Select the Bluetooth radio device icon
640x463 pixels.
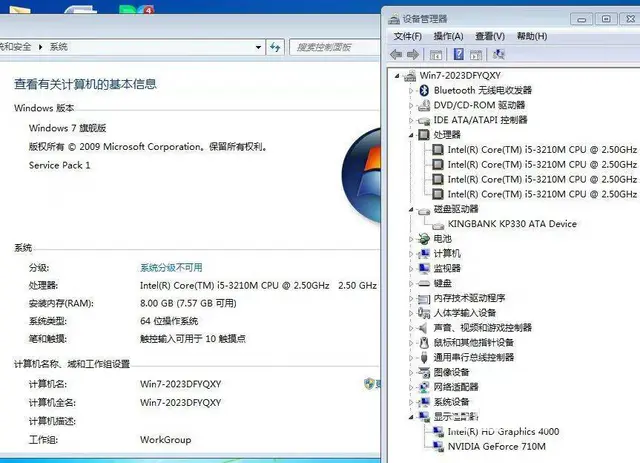coord(424,90)
